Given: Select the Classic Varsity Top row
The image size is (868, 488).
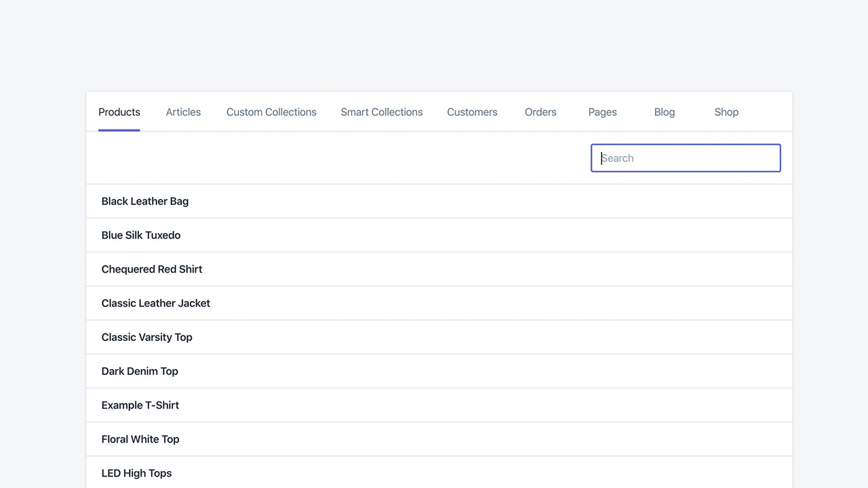Looking at the screenshot, I should 146,337.
